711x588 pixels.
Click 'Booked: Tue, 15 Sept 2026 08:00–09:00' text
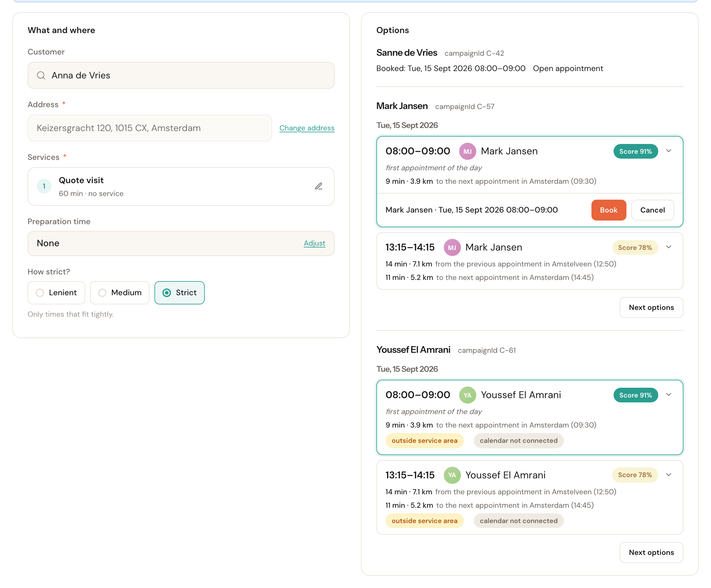[451, 68]
